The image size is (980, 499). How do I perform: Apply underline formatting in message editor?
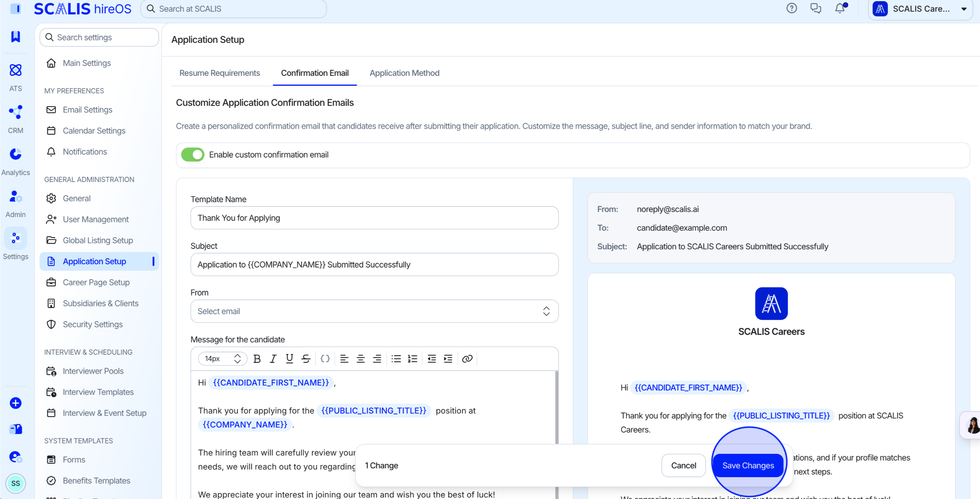coord(289,359)
